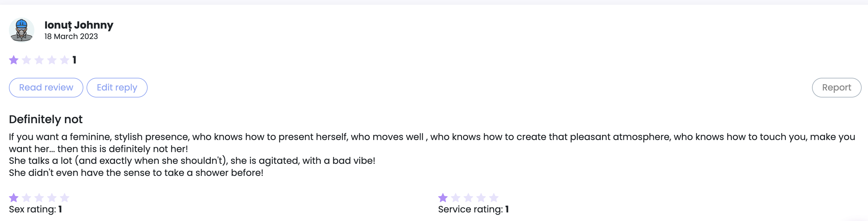Click the reviewer avatar with blue helmet

[x=22, y=30]
